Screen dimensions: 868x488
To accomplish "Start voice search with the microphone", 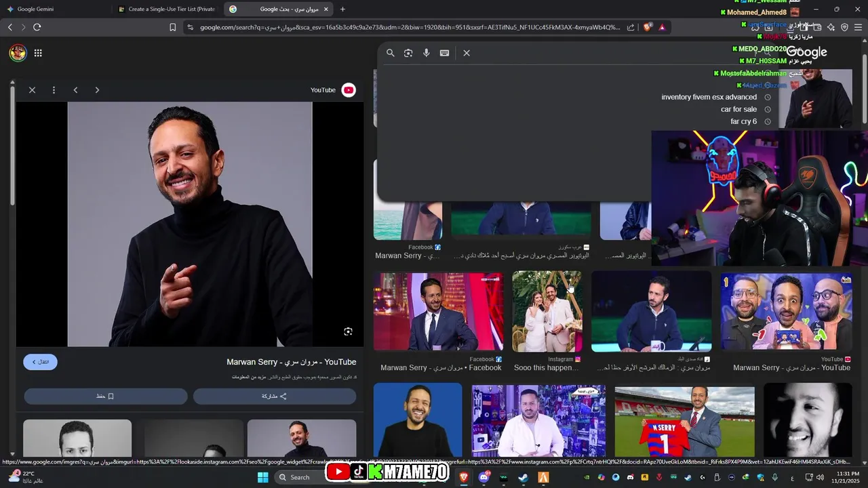I will tap(427, 53).
